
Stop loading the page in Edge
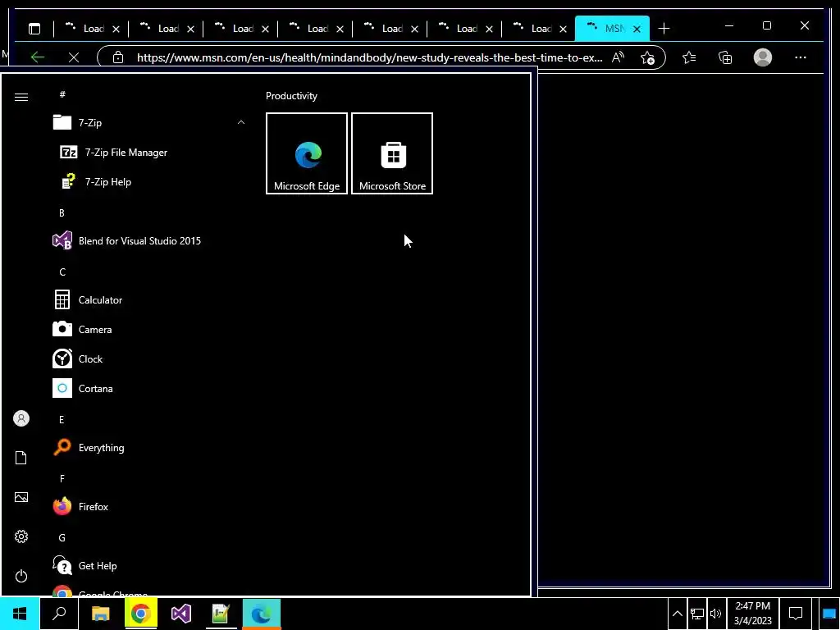pos(74,57)
